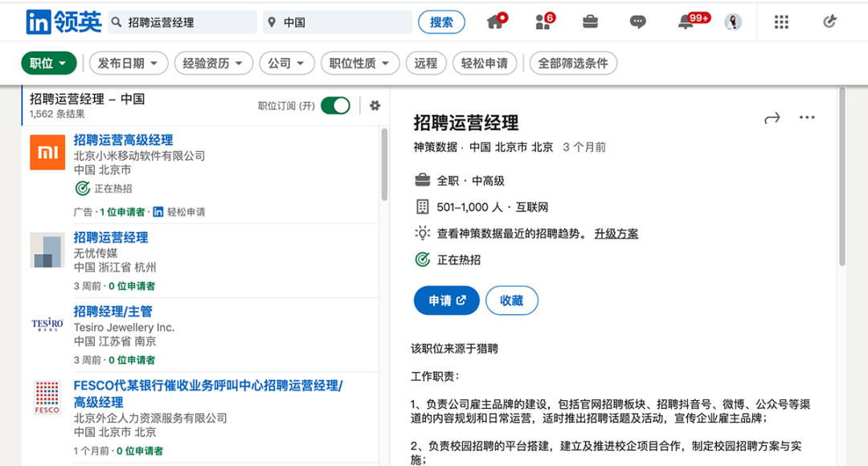Screen dimensions: 868x466
Task: Open the 发布日期 date posted dropdown
Action: (x=128, y=62)
